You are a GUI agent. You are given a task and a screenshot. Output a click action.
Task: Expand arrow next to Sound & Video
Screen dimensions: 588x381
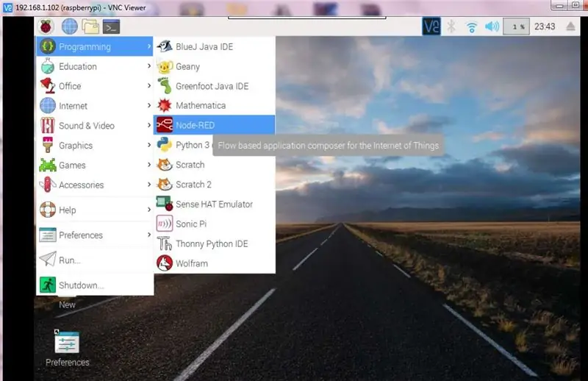(149, 125)
